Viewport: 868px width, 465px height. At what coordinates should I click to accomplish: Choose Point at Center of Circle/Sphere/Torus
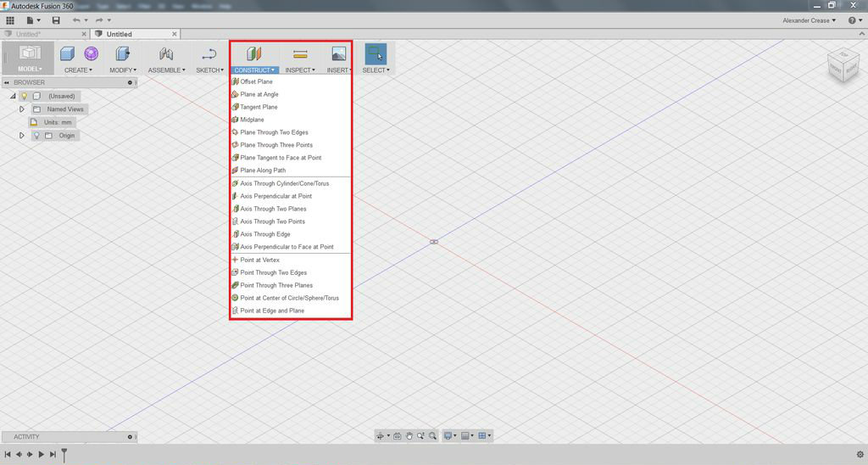[292, 298]
